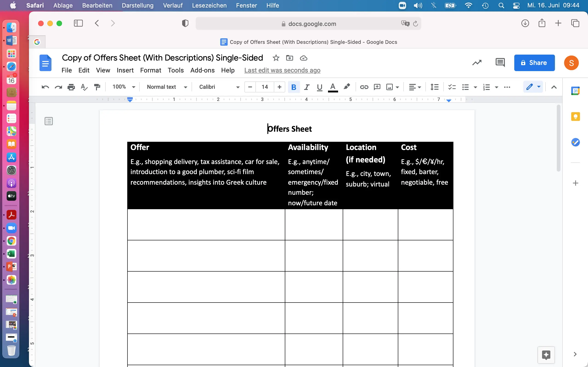Viewport: 588px width, 367px height.
Task: Toggle italic formatting
Action: tap(307, 87)
